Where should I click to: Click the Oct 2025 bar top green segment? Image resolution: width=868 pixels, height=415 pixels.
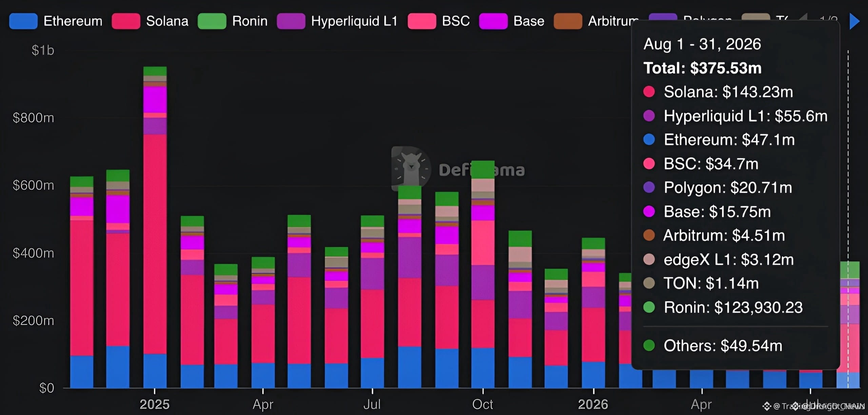[483, 170]
